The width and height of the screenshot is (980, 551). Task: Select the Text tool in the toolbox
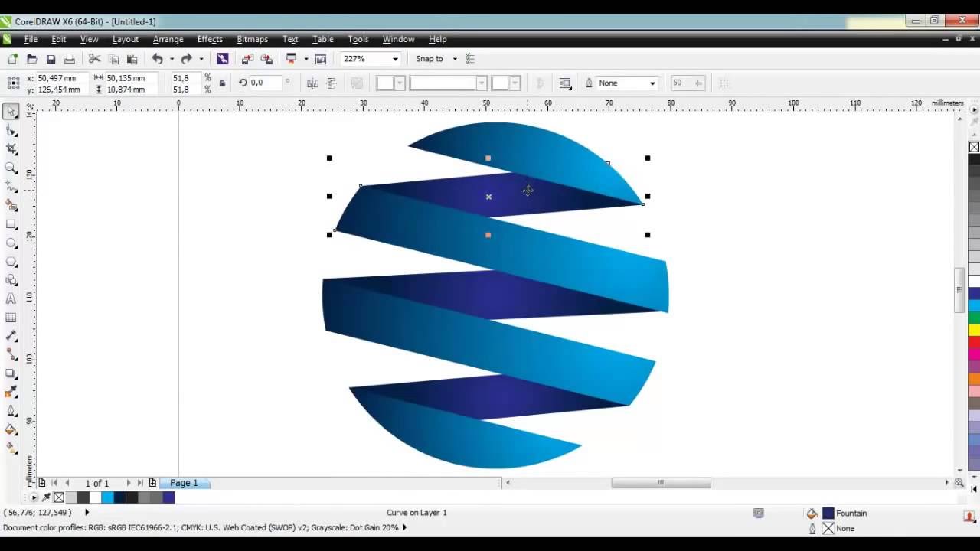[x=11, y=298]
